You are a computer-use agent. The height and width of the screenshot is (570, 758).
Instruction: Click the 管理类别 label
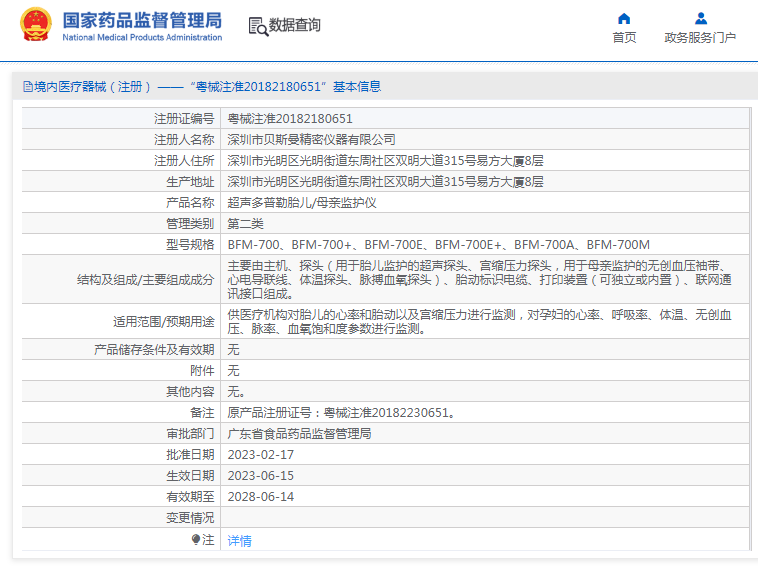tap(190, 224)
